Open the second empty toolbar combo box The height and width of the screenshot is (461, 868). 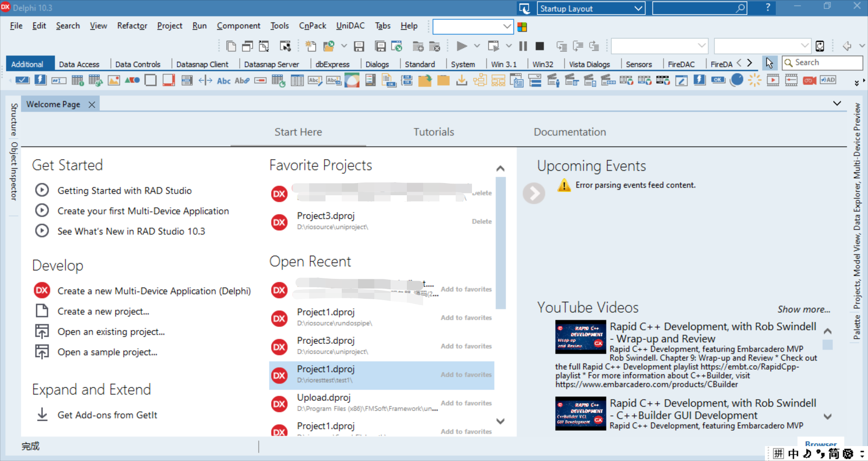pyautogui.click(x=763, y=46)
